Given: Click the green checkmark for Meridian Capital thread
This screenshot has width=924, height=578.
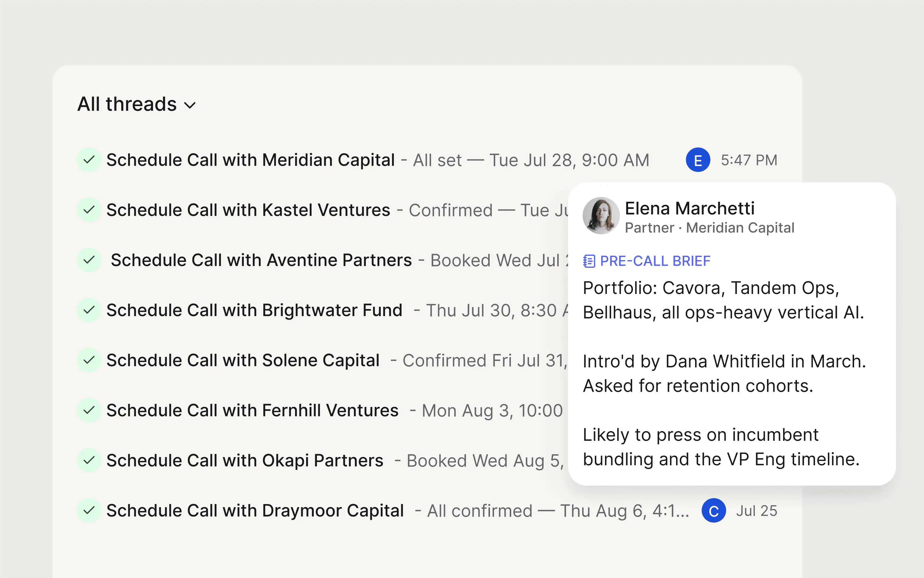Looking at the screenshot, I should point(89,160).
